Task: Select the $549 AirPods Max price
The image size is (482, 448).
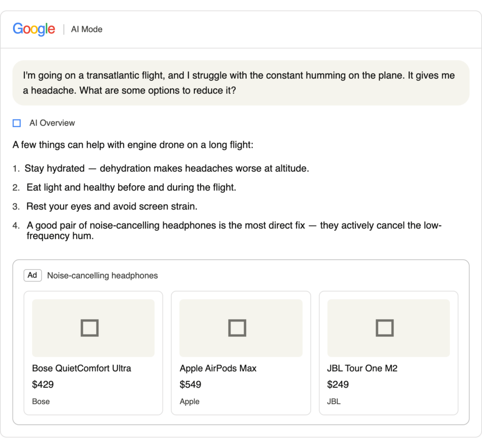Action: 190,384
